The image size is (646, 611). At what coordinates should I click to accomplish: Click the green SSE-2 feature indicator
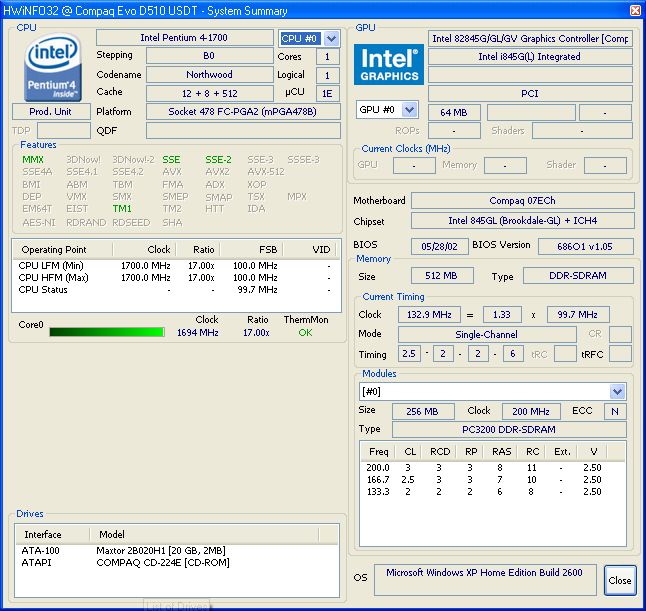(x=218, y=159)
